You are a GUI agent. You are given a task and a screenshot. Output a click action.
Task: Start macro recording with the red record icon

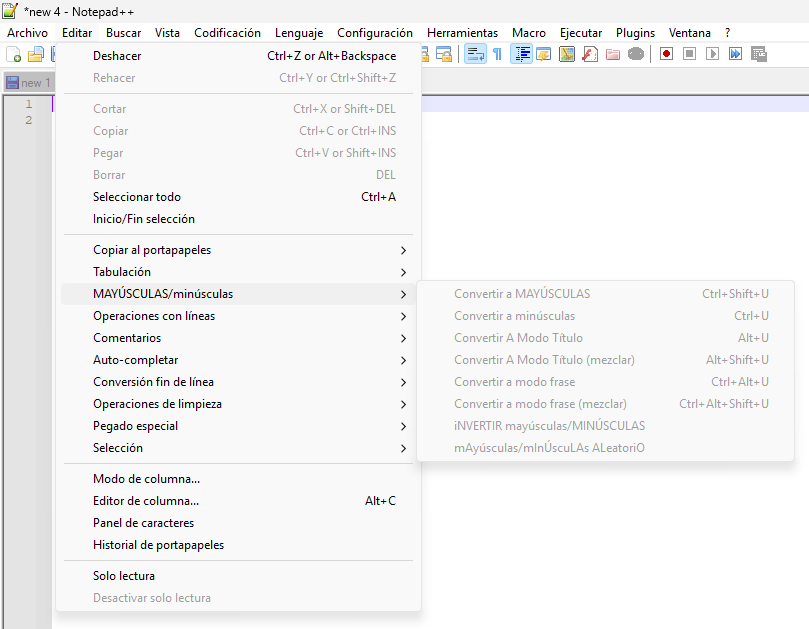click(667, 54)
